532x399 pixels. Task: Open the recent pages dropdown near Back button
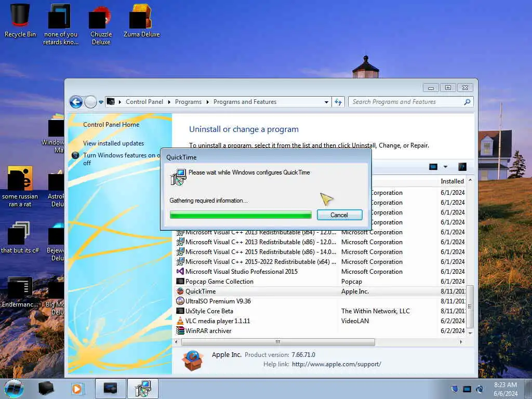tap(101, 102)
